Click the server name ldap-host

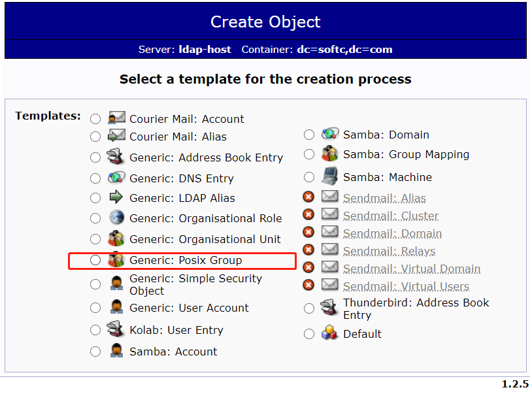pyautogui.click(x=205, y=50)
